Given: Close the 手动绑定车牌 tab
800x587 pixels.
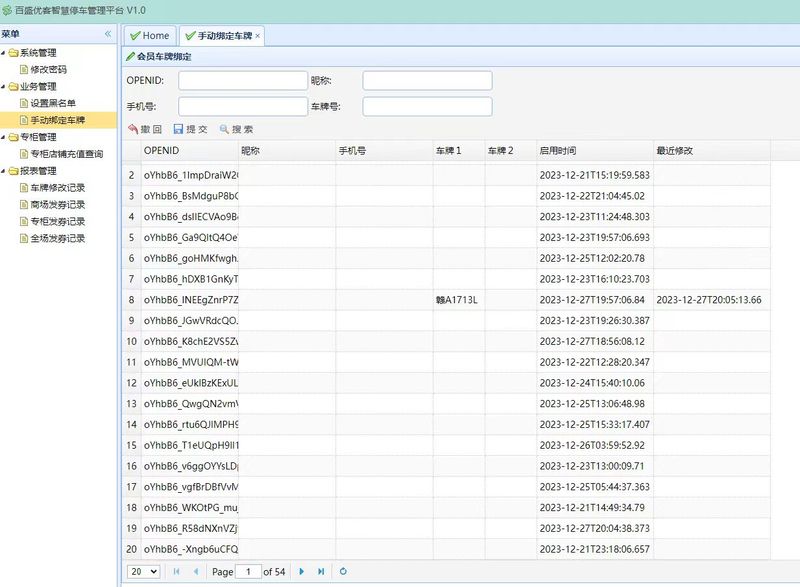Looking at the screenshot, I should click(258, 36).
